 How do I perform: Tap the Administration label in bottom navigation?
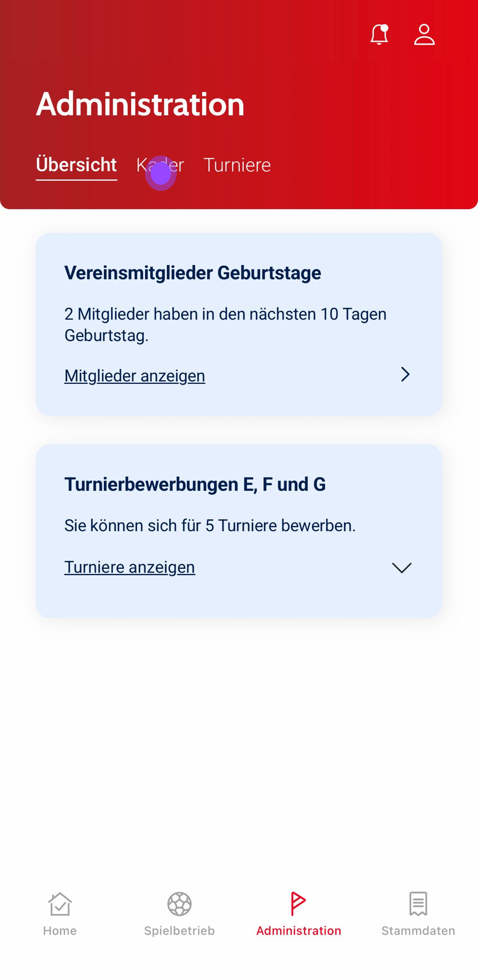coord(298,931)
